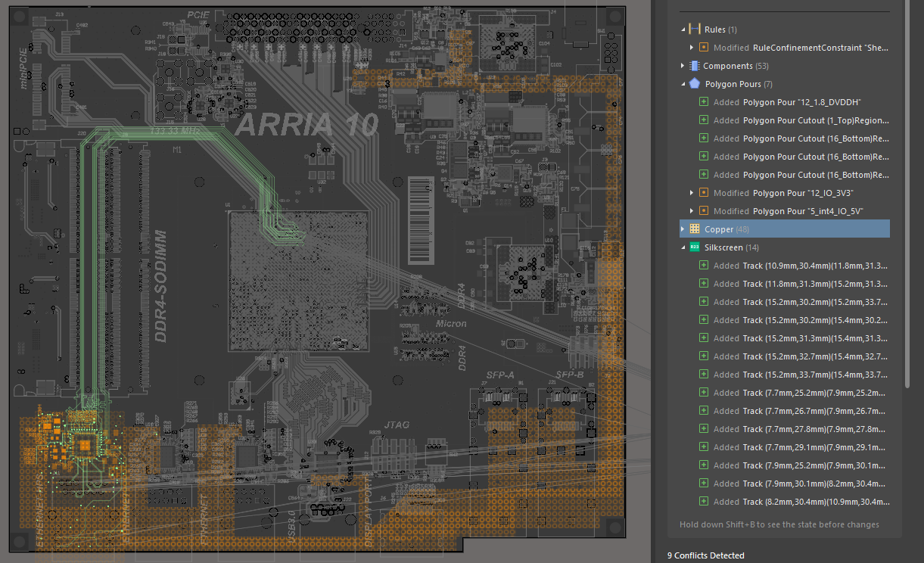Click the Silkscreen green icon
The image size is (924, 563).
pyautogui.click(x=695, y=247)
